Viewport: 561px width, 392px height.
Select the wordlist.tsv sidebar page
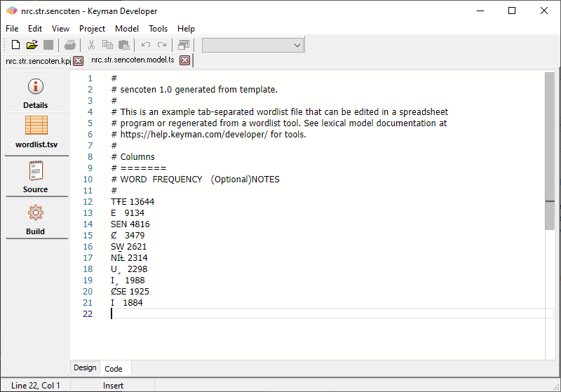tap(36, 133)
